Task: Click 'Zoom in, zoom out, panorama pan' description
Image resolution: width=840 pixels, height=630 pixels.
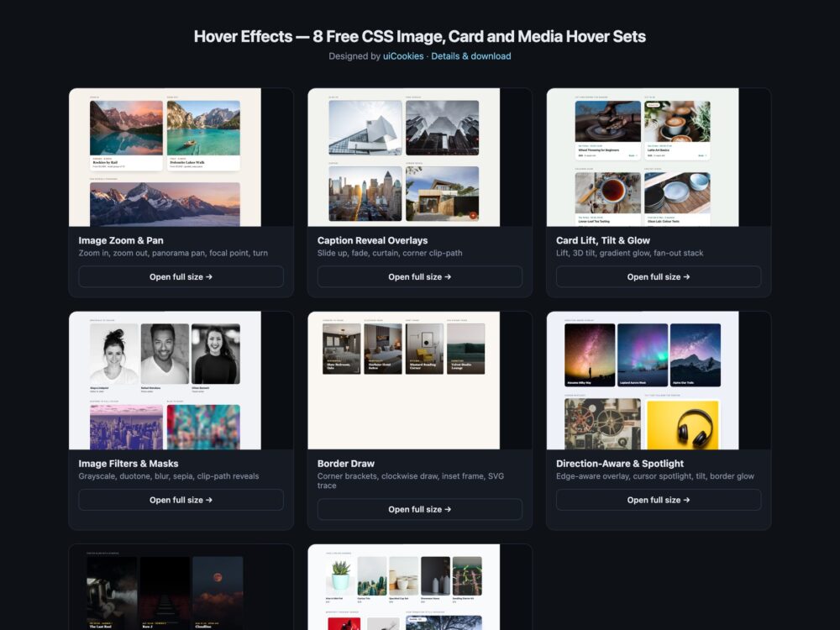Action: [x=173, y=253]
